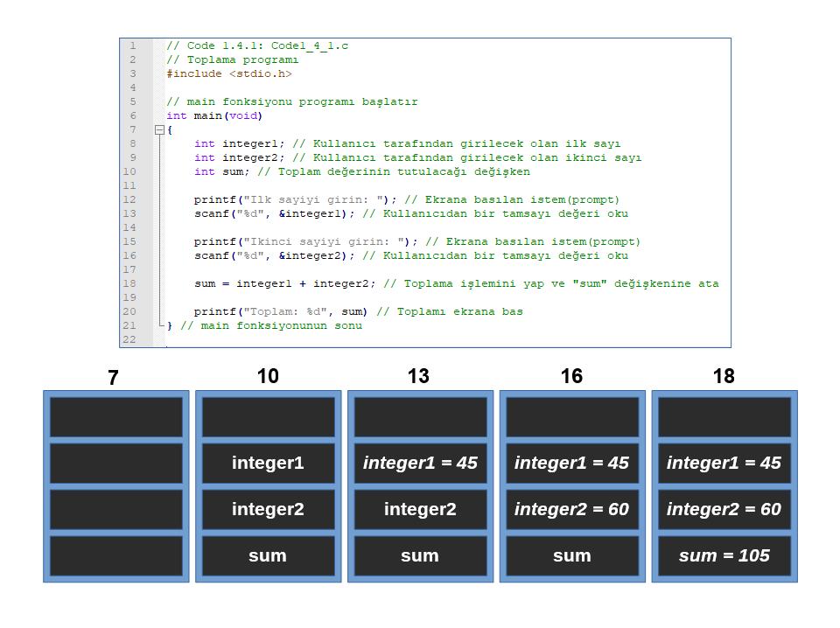This screenshot has width=840, height=628.
Task: Click 'integer2' cell under column 13
Action: coord(421,509)
